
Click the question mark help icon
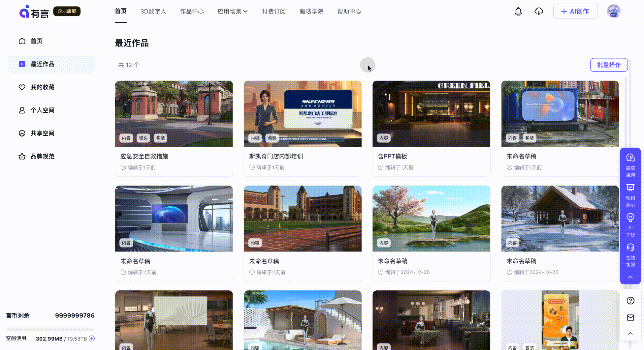[630, 301]
